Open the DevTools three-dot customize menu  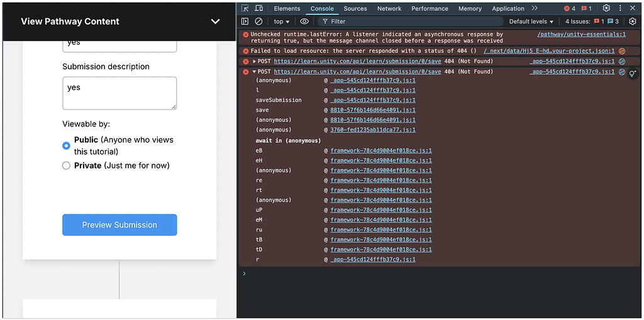pyautogui.click(x=619, y=8)
